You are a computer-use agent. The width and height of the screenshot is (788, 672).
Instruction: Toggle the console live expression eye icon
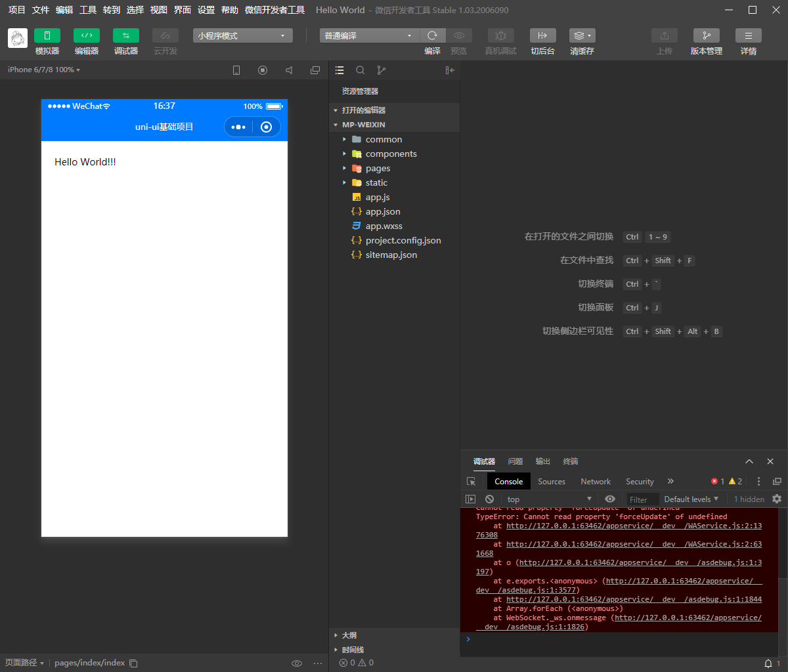click(610, 499)
